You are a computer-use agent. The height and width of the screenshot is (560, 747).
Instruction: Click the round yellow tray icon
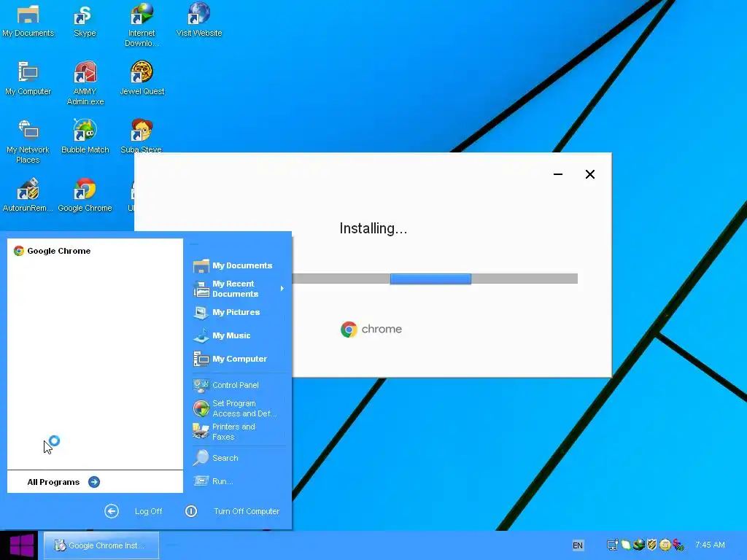pos(665,545)
